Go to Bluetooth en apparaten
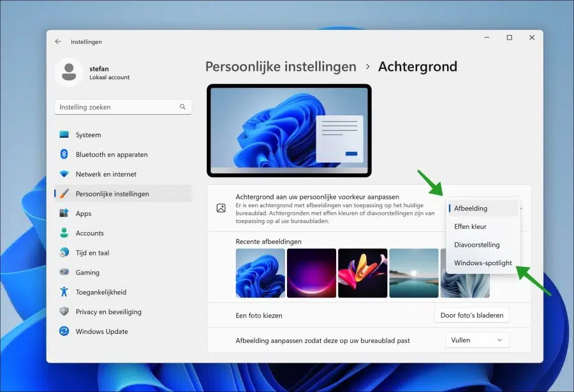Screen dimensions: 574x392 pos(123,154)
